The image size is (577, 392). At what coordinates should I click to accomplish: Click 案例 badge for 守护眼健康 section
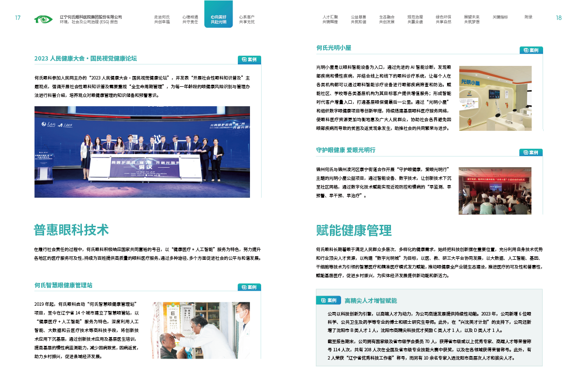click(530, 152)
